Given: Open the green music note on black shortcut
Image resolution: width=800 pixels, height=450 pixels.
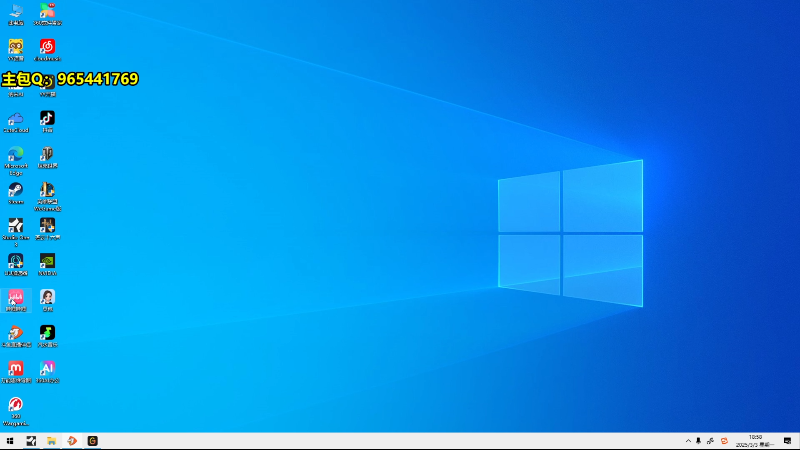Looking at the screenshot, I should [47, 336].
